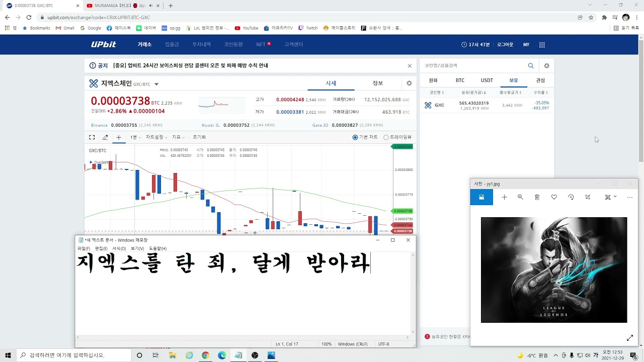Click the coin name search field
644x362 pixels.
click(473, 66)
